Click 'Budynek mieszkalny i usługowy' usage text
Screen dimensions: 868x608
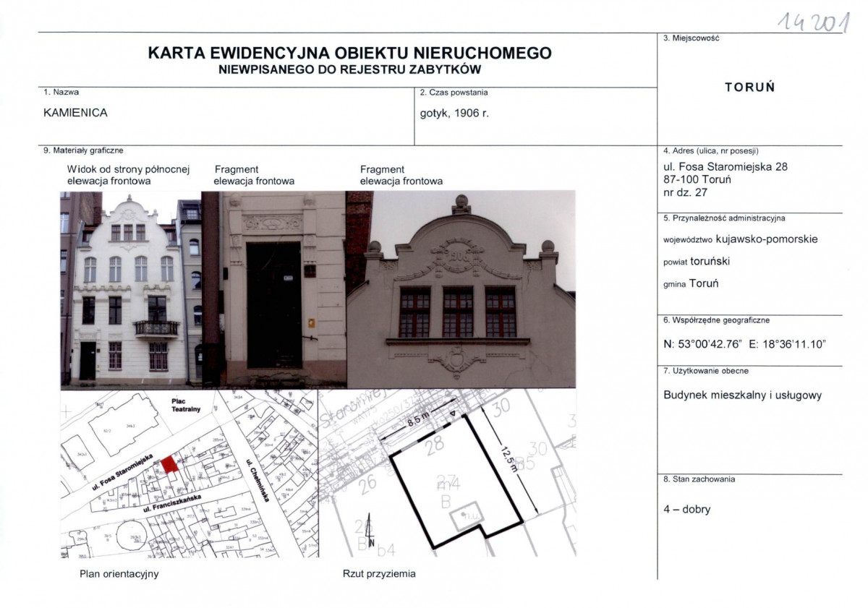tap(744, 396)
